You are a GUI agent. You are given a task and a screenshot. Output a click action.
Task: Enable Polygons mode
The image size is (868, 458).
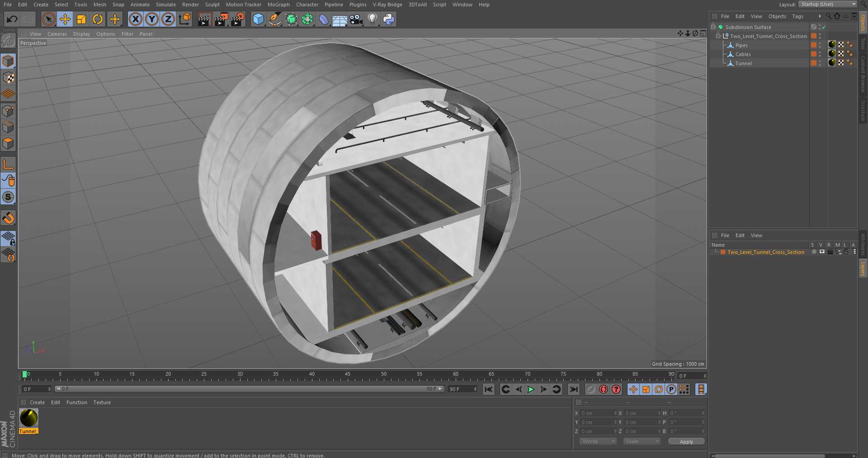[x=8, y=143]
